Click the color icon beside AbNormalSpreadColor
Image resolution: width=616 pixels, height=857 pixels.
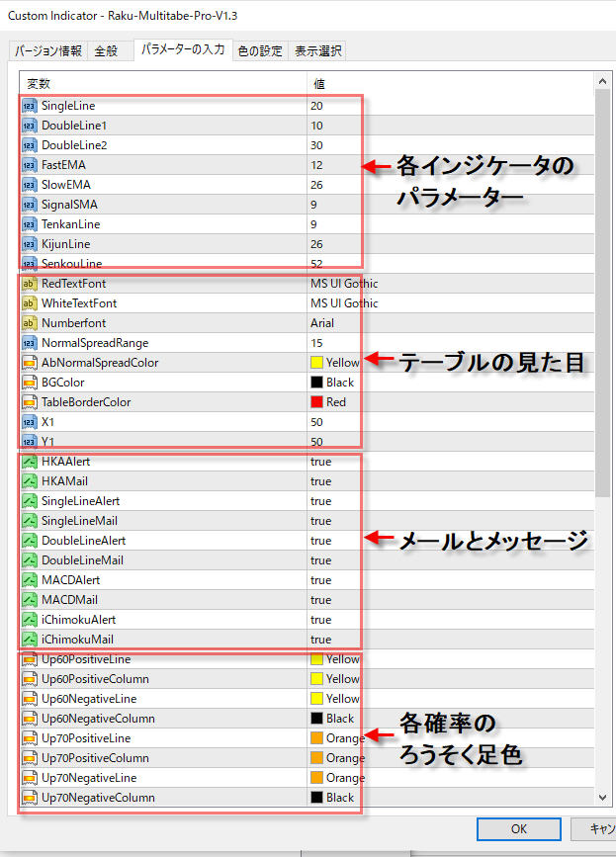(29, 363)
